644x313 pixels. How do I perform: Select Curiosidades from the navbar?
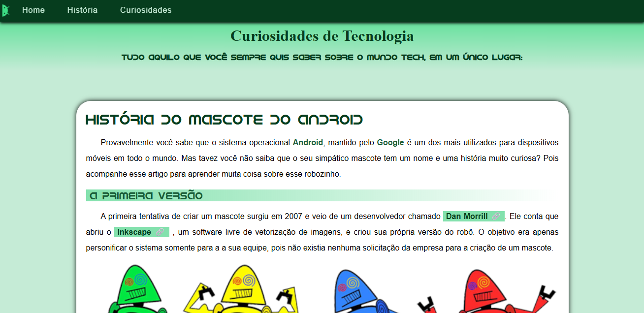pos(145,10)
